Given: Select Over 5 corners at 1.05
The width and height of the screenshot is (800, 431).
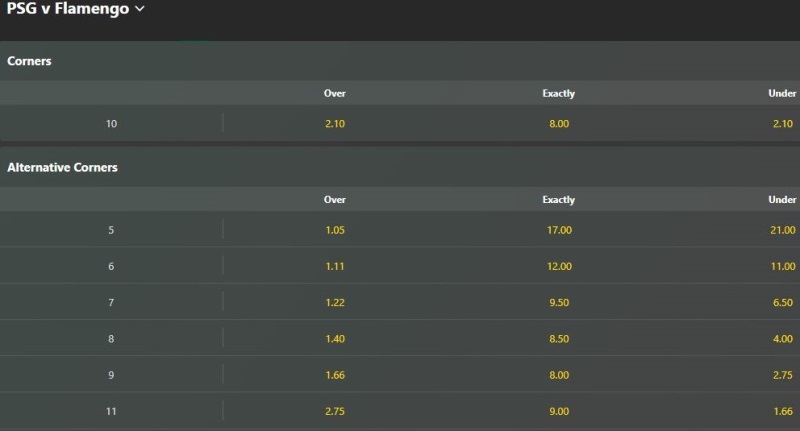Looking at the screenshot, I should [x=335, y=230].
